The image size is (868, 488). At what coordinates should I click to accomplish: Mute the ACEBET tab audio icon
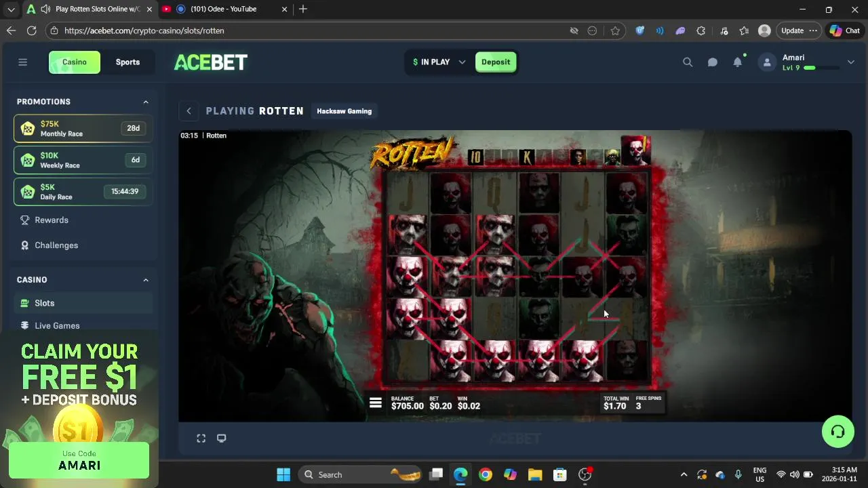45,9
